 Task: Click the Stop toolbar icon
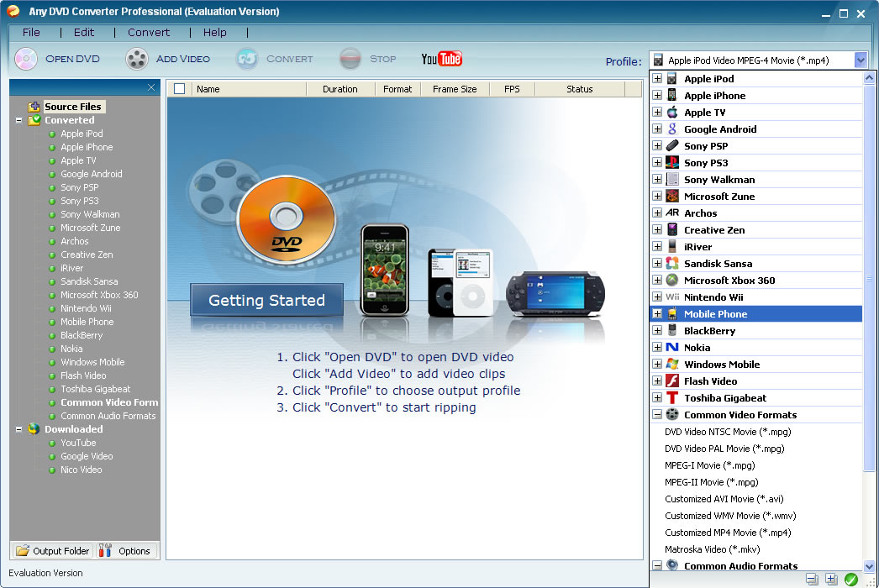click(x=350, y=59)
